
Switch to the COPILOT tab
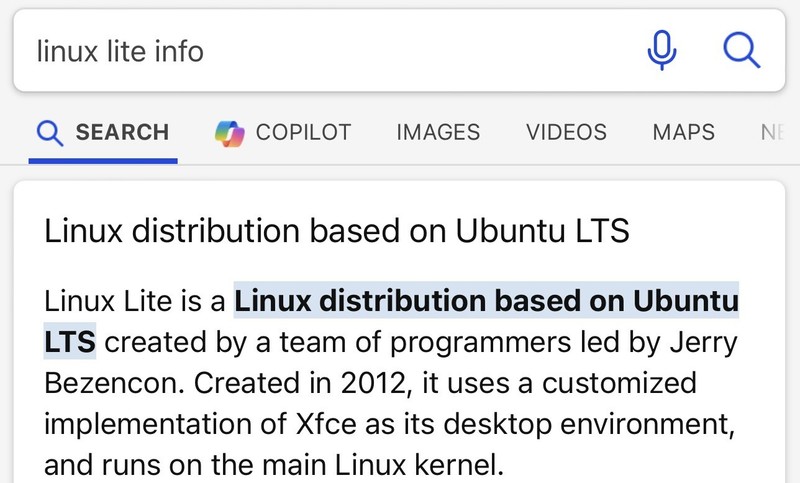pyautogui.click(x=283, y=133)
